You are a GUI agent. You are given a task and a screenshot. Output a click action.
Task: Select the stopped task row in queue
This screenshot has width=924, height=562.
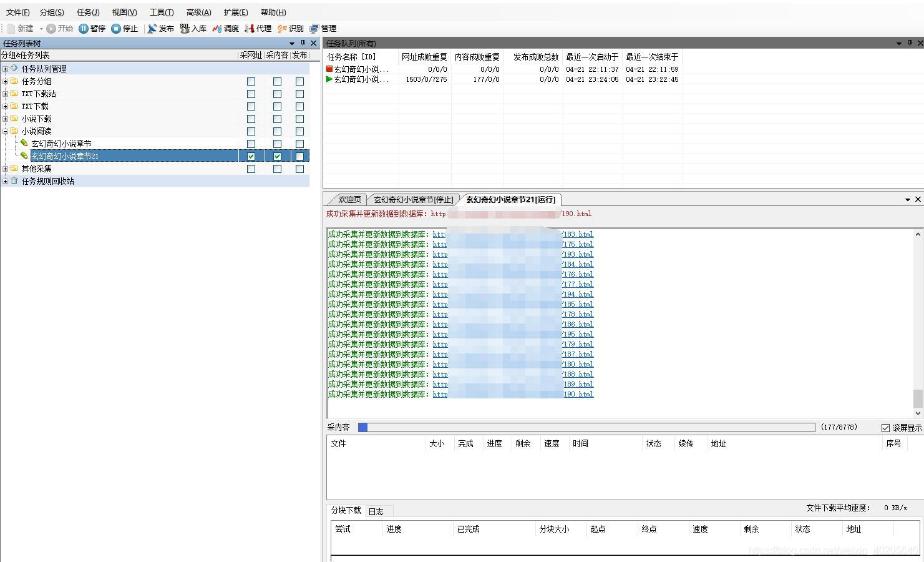tap(503, 69)
